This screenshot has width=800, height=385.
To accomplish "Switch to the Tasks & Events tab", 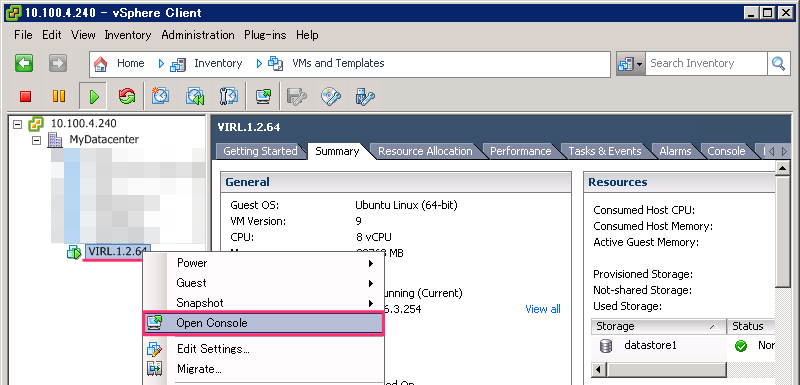I will pos(605,151).
